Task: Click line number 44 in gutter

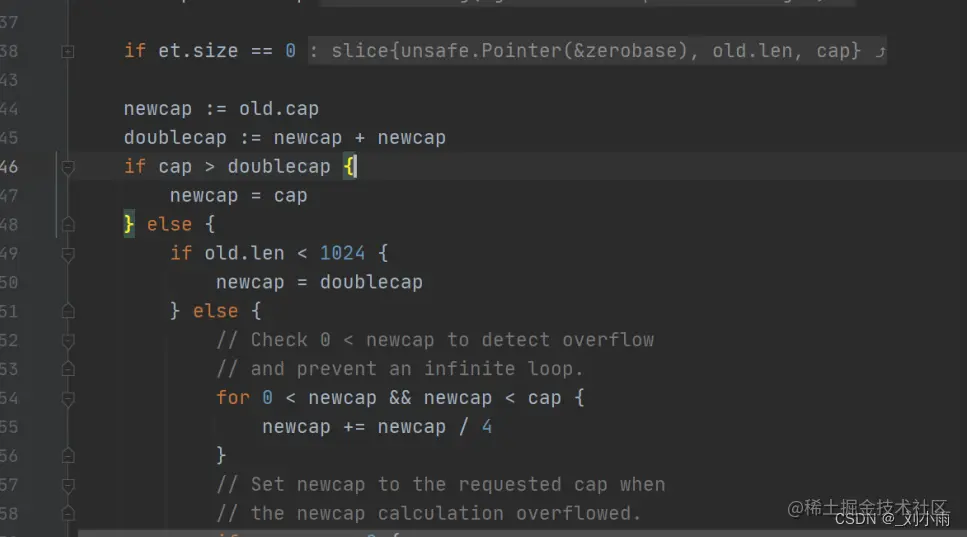Action: [x=9, y=109]
